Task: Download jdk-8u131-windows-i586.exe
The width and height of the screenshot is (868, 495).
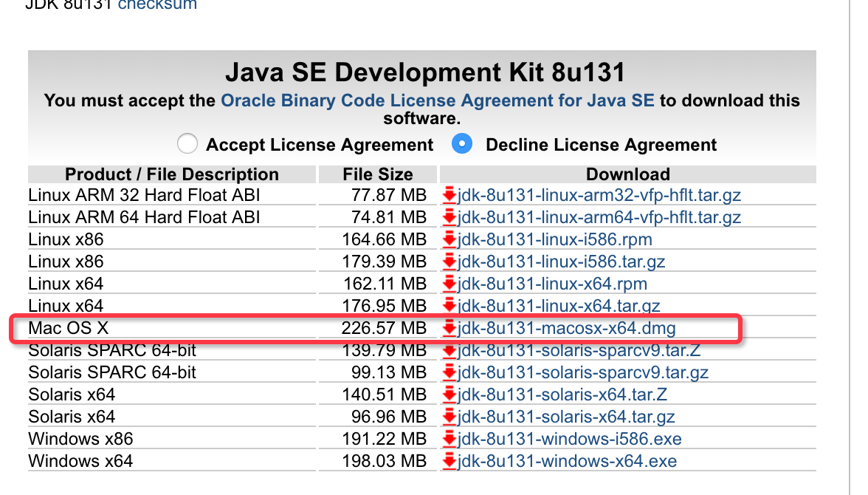Action: 570,439
